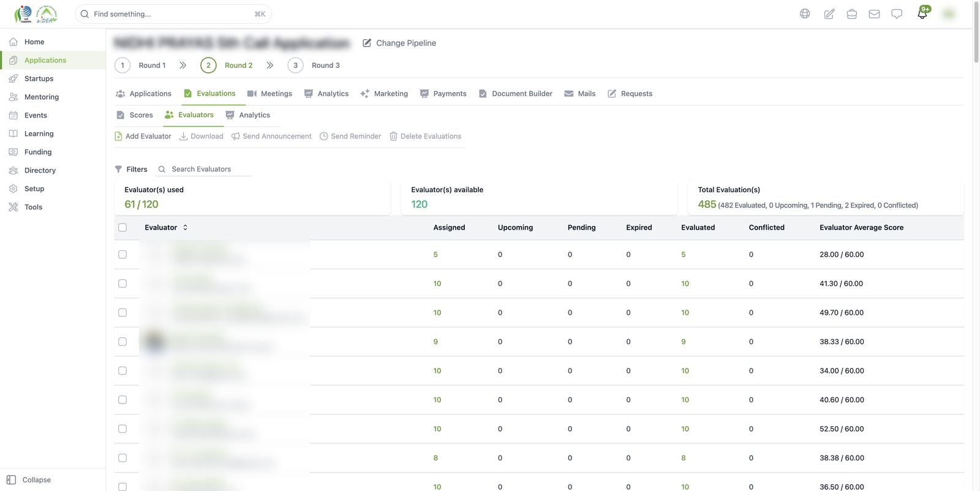Open the chat bubble icon in header

tap(897, 13)
